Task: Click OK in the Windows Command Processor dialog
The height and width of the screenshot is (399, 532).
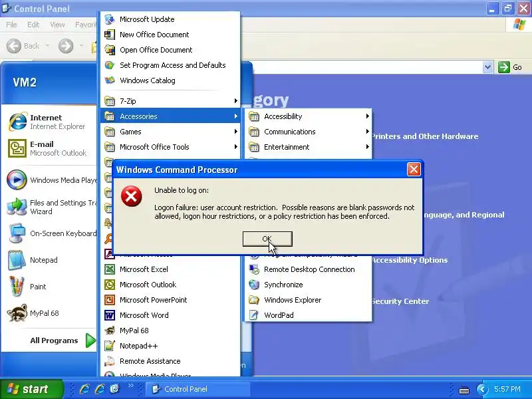Action: tap(267, 239)
